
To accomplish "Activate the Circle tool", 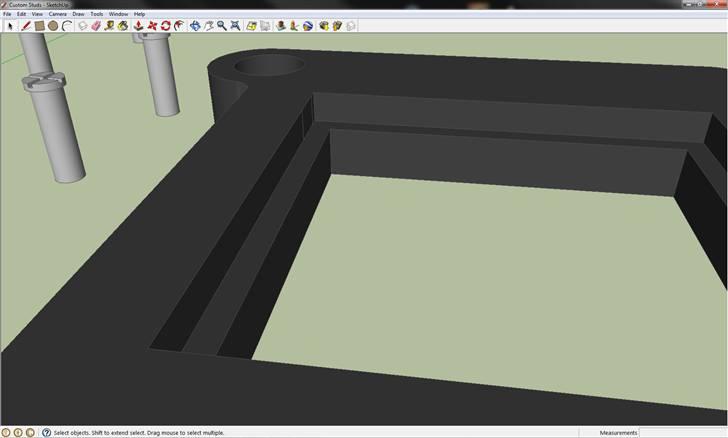I will 53,26.
